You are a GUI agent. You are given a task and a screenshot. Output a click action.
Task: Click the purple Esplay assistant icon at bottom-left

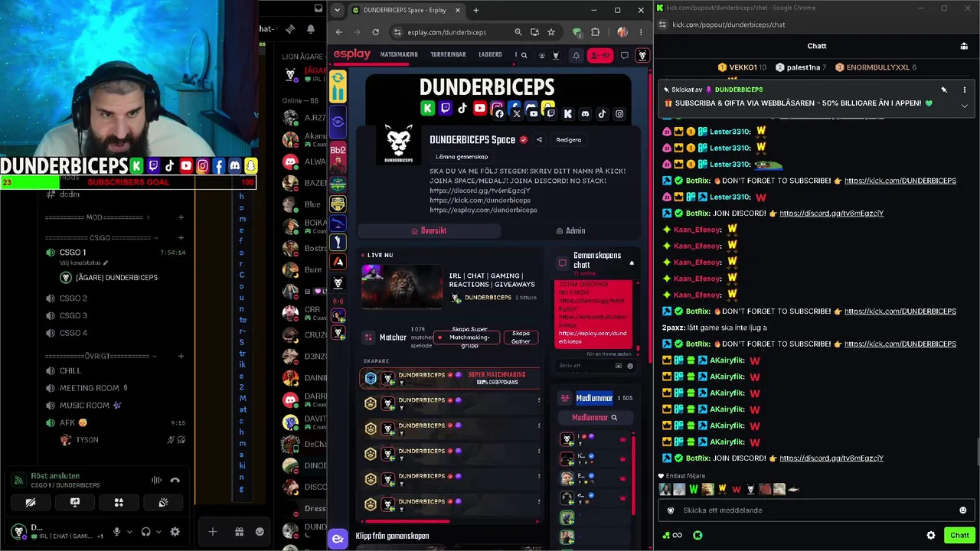[338, 539]
